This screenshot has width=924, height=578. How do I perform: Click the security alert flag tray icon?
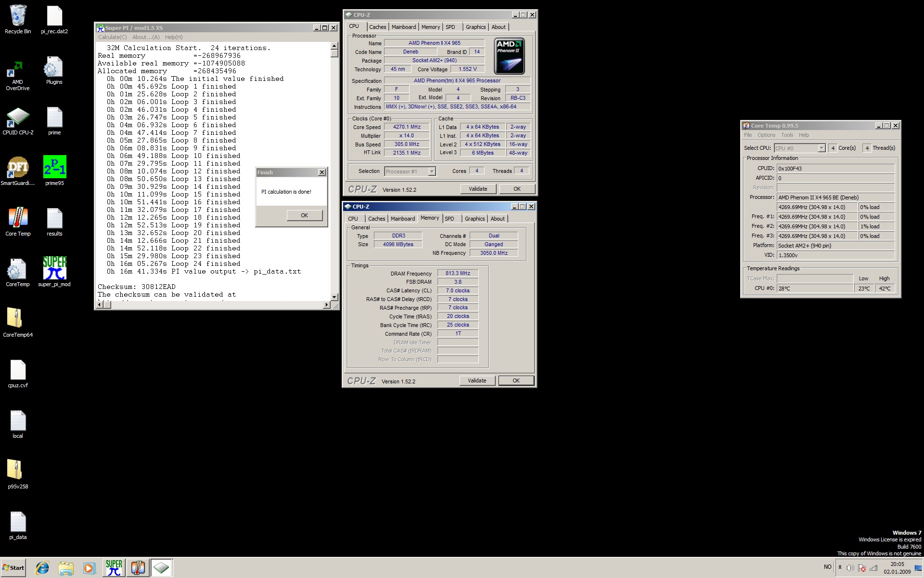(862, 568)
